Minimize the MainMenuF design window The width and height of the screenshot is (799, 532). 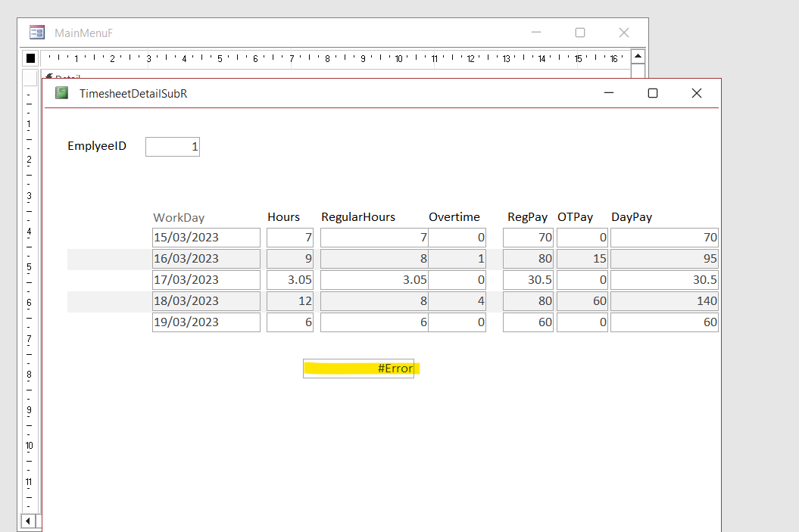pyautogui.click(x=536, y=33)
